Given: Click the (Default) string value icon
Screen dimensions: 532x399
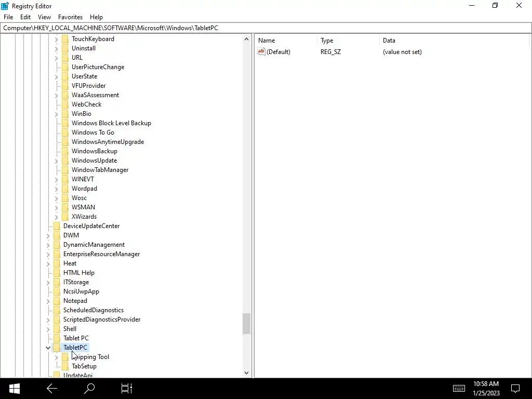Looking at the screenshot, I should [261, 51].
